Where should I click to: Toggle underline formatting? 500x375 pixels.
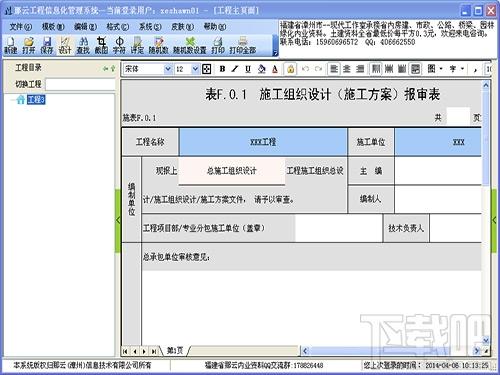[x=248, y=69]
